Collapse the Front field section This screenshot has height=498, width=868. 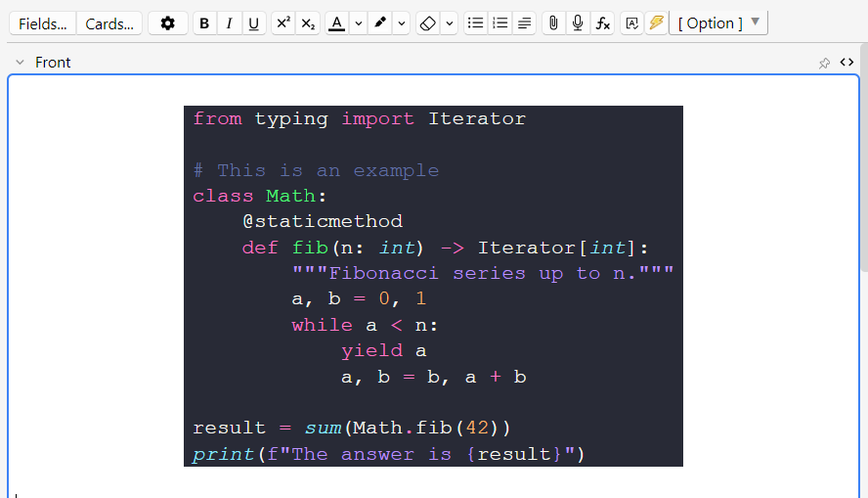click(20, 62)
